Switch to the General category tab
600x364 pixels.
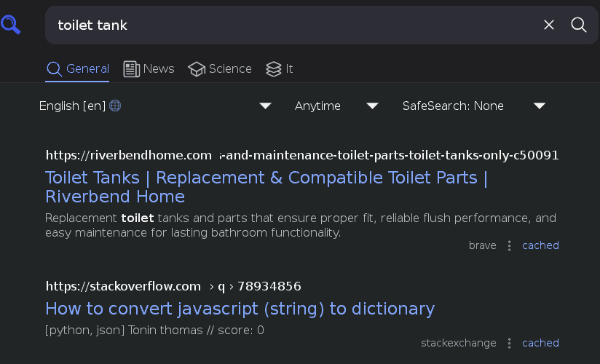[78, 69]
